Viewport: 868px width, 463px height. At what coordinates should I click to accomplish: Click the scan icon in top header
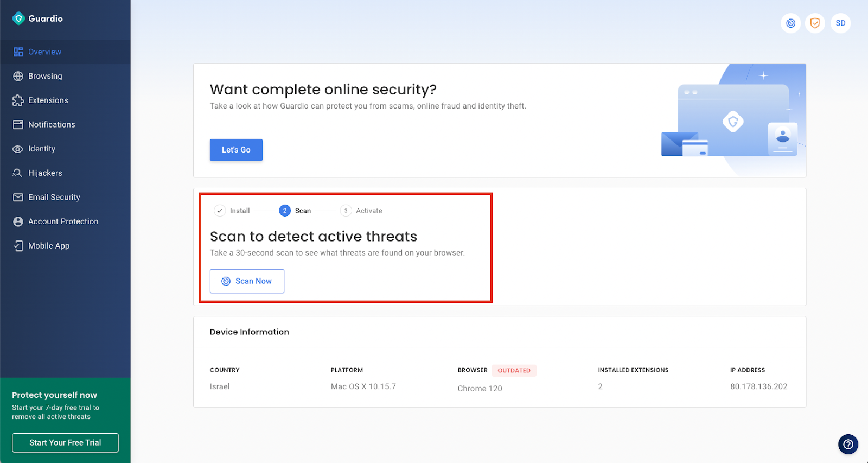coord(790,23)
